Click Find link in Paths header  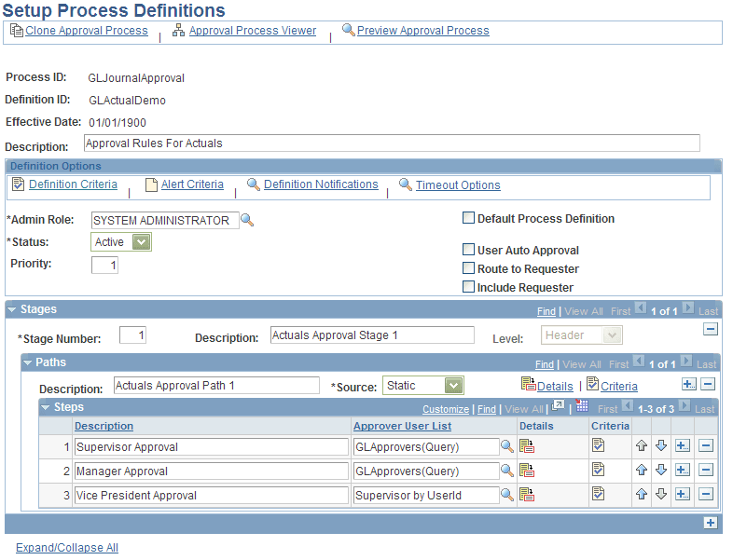coord(544,364)
